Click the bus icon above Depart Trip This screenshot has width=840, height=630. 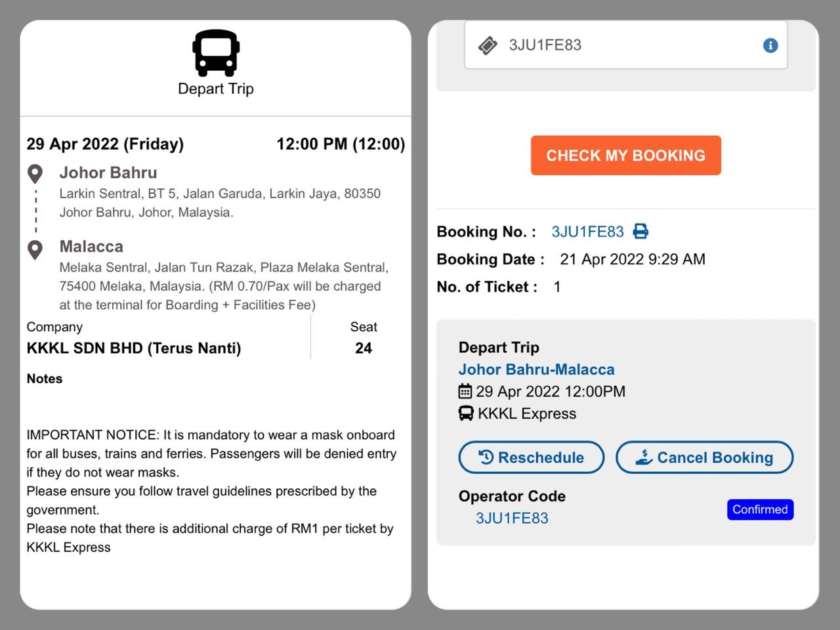[x=216, y=52]
